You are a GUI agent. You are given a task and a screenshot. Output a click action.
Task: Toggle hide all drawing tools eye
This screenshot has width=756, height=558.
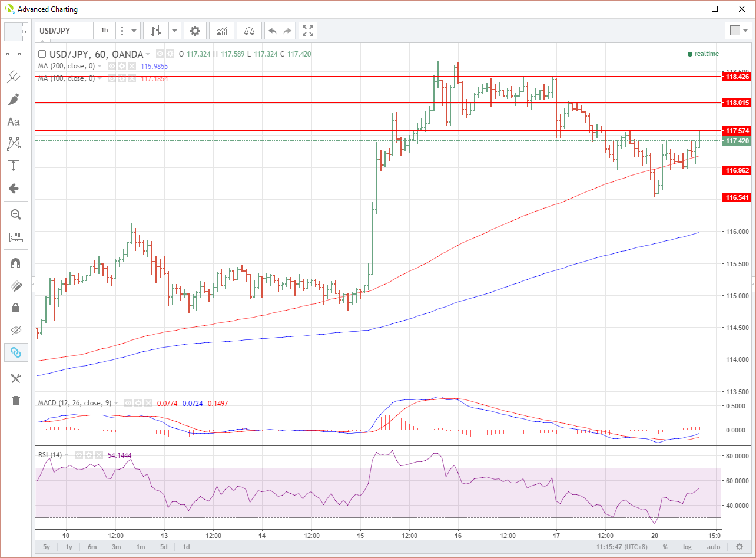tap(15, 330)
